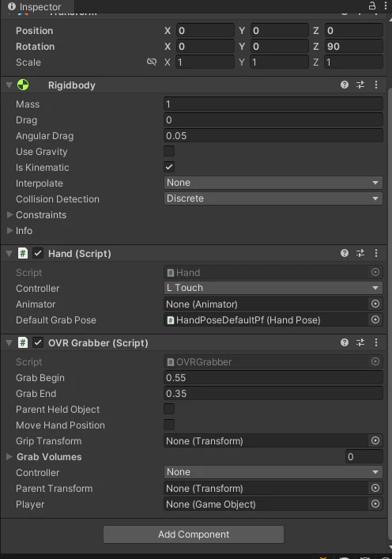Open Hand script three-dot menu
Image resolution: width=392 pixels, height=559 pixels.
(376, 253)
